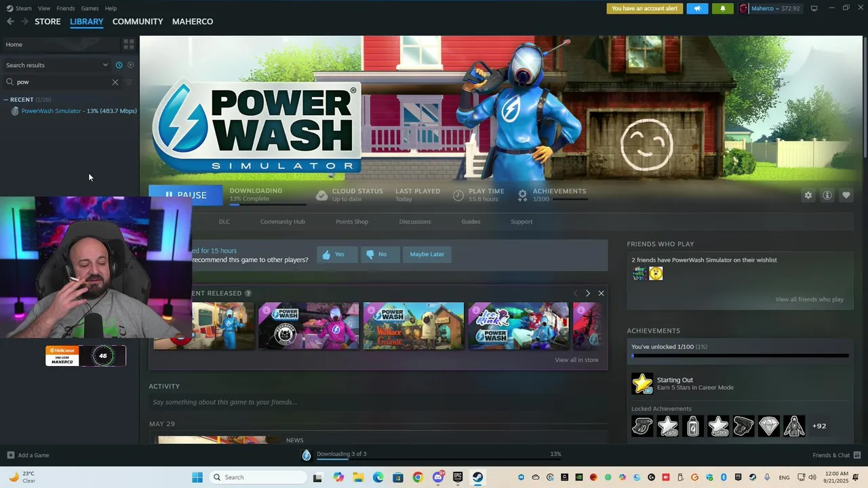Open the game settings gear icon
This screenshot has width=868, height=488.
(808, 195)
